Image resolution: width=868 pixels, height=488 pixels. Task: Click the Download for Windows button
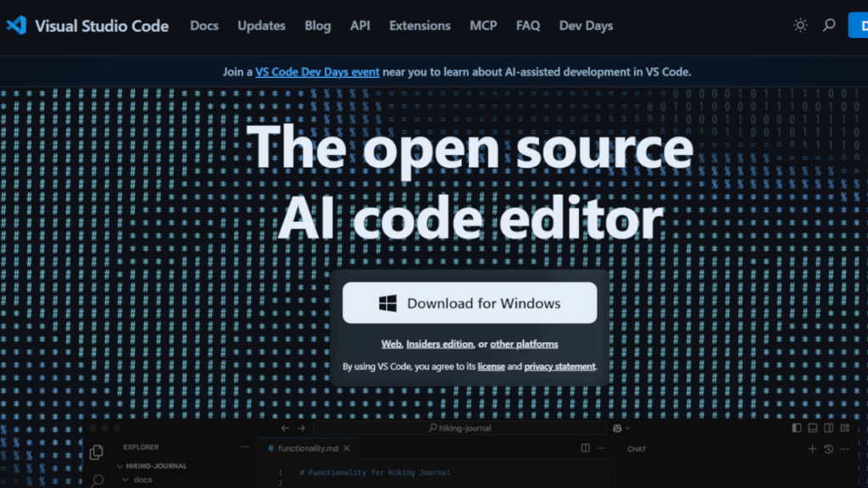point(470,303)
